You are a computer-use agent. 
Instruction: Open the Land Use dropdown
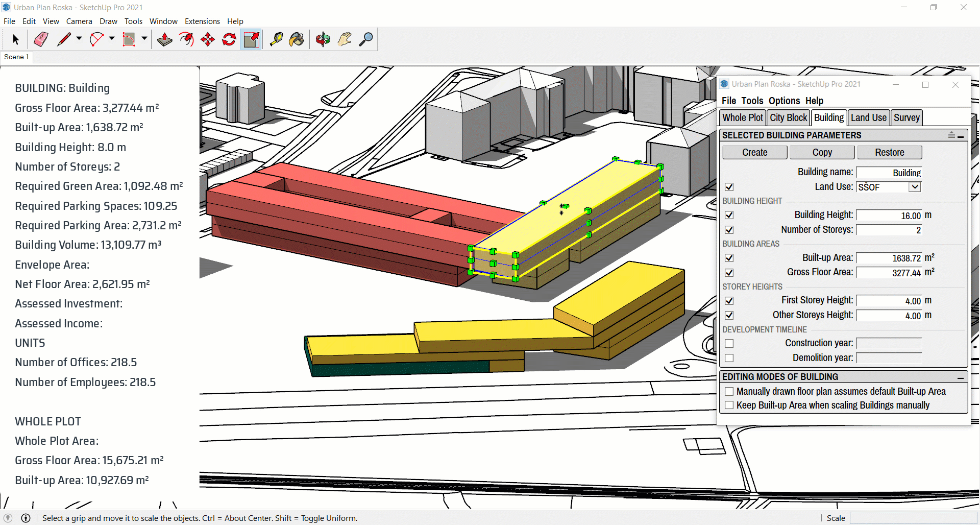(915, 187)
